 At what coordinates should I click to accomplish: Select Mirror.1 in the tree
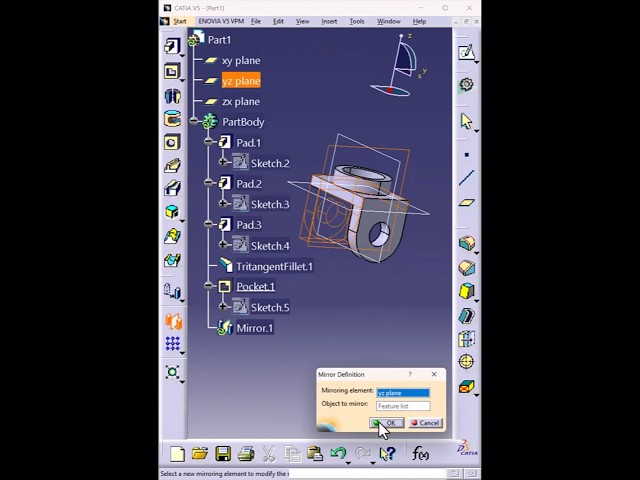(255, 328)
